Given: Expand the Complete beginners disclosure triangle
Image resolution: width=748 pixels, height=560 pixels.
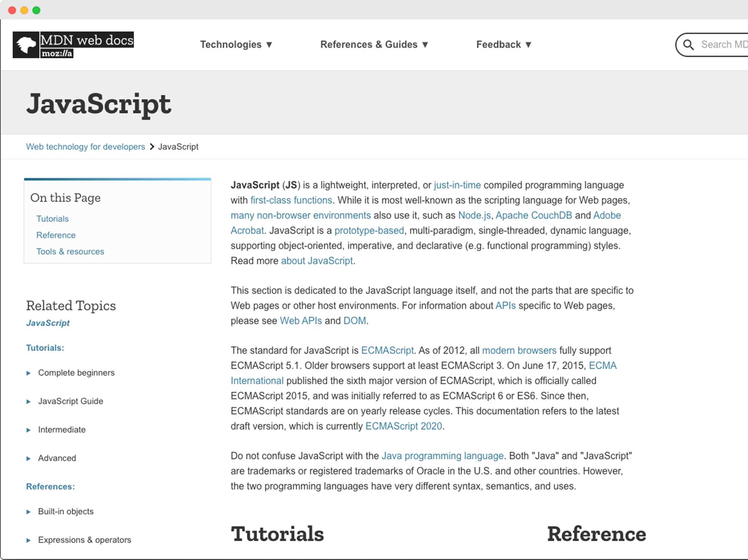Looking at the screenshot, I should pyautogui.click(x=28, y=373).
